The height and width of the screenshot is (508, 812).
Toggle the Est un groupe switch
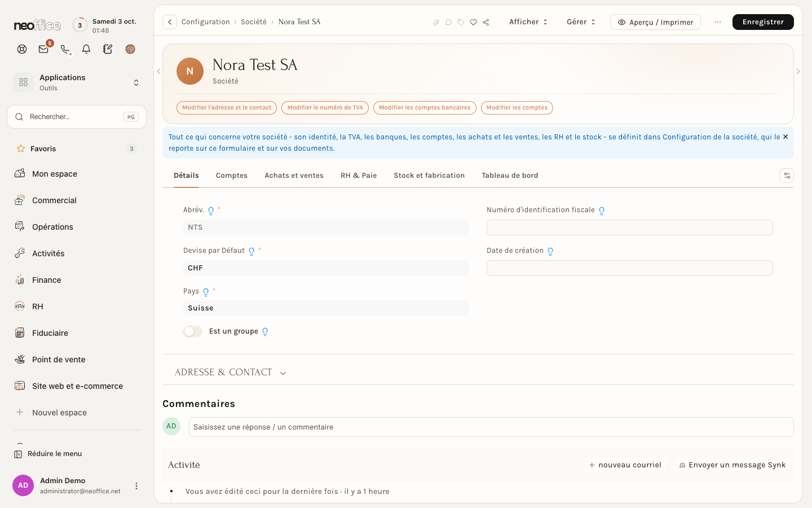[x=193, y=331]
